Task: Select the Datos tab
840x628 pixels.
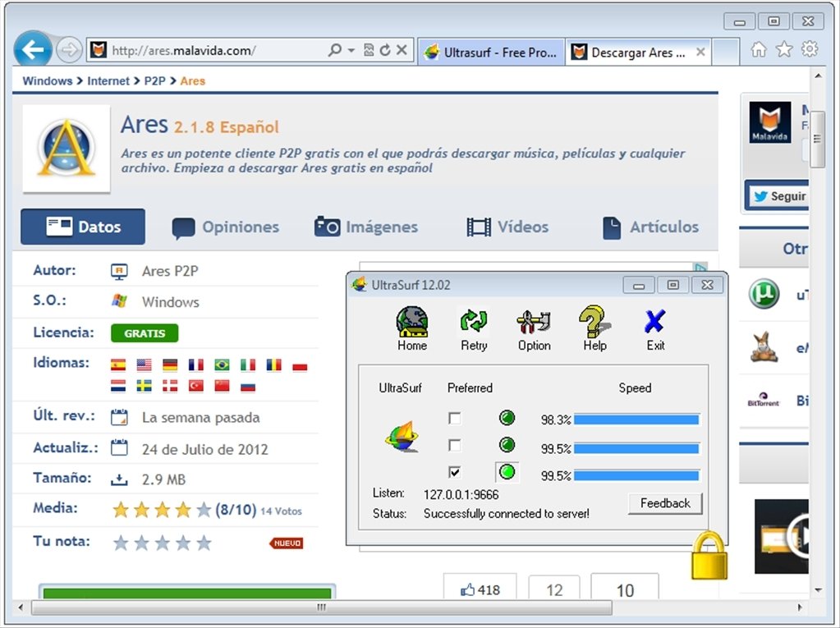Action: pos(83,227)
